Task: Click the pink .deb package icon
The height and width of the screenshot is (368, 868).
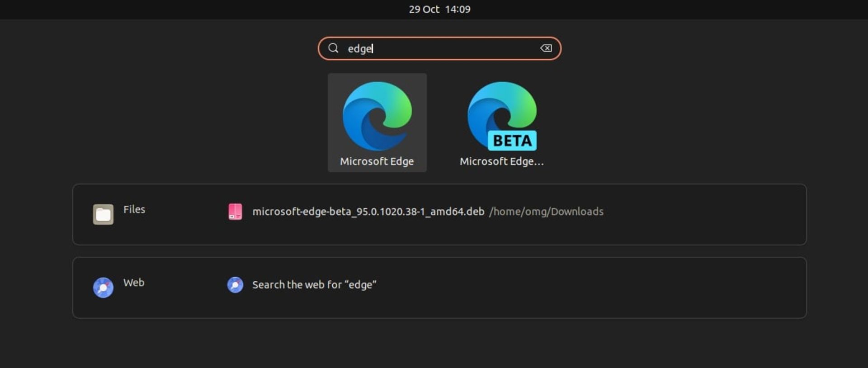Action: click(x=235, y=212)
